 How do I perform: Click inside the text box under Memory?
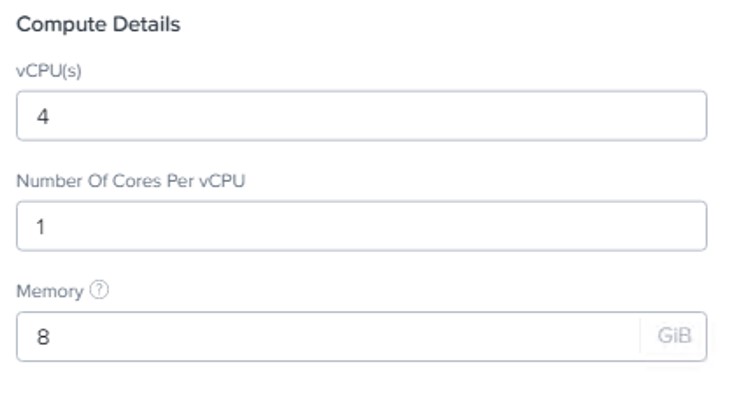328,337
